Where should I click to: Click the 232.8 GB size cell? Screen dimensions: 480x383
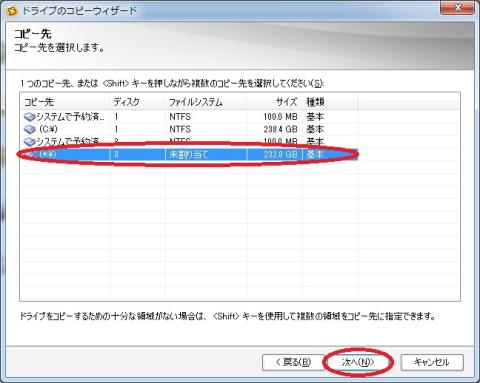(280, 154)
